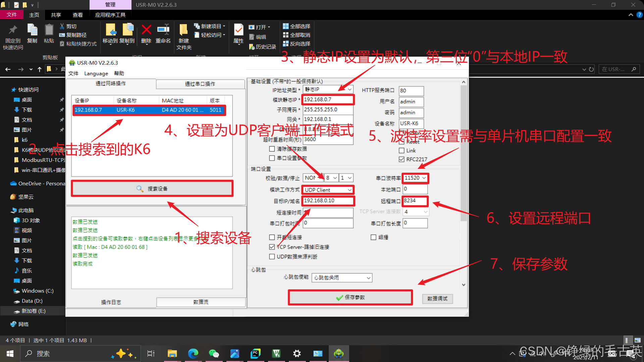
Task: Click the 搜索设备 search button
Action: click(x=152, y=189)
